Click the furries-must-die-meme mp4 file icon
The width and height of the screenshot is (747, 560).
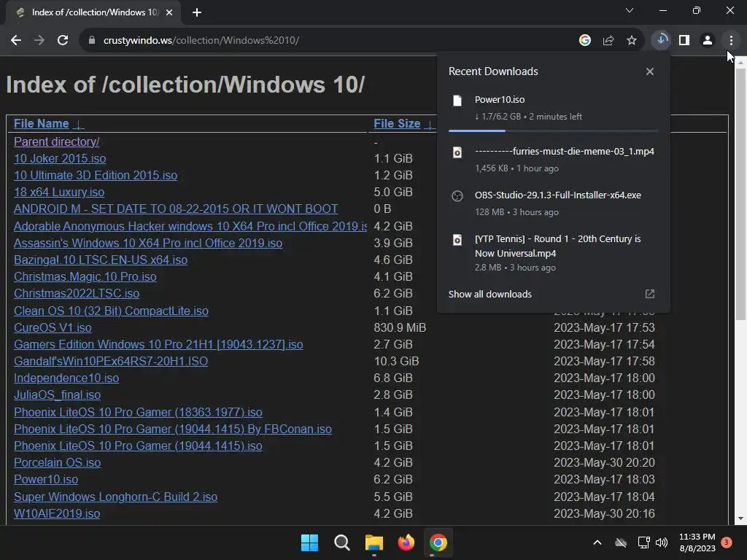[x=457, y=152]
